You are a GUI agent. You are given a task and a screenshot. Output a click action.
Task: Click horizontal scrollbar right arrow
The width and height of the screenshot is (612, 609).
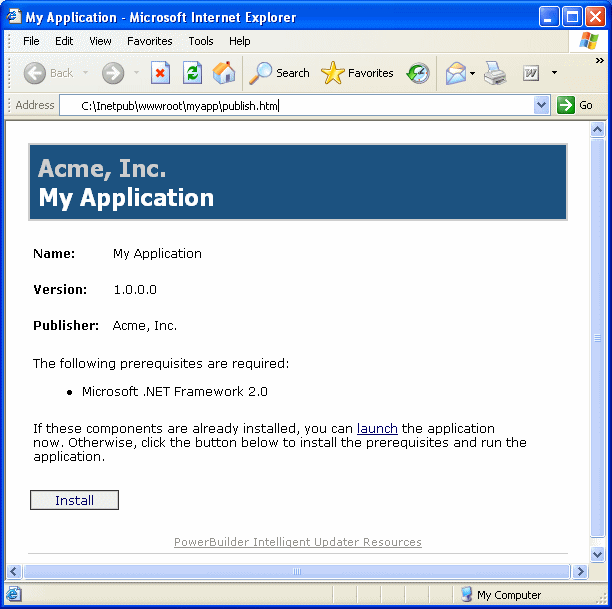(x=581, y=572)
